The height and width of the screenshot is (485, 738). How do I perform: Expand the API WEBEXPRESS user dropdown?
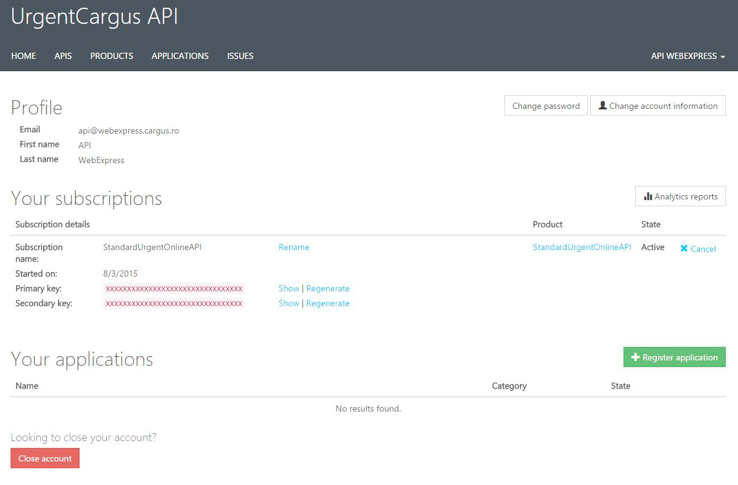(x=687, y=56)
